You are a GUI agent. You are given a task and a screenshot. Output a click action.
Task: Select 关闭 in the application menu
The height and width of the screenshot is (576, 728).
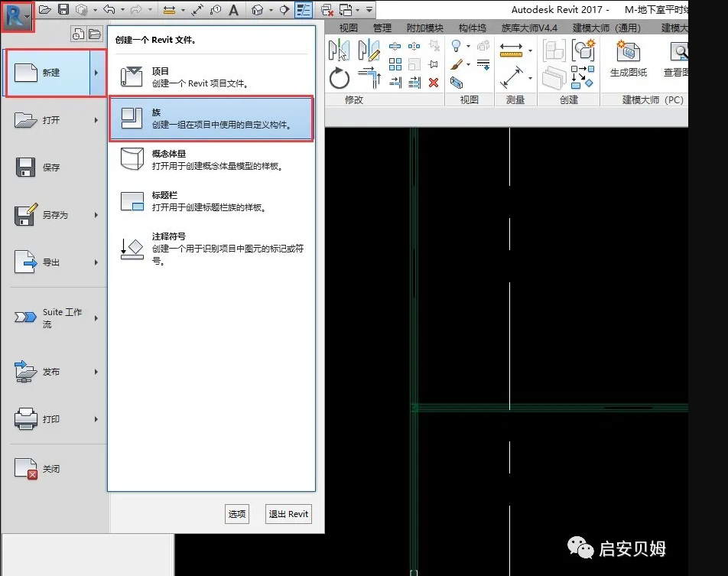tap(54, 468)
